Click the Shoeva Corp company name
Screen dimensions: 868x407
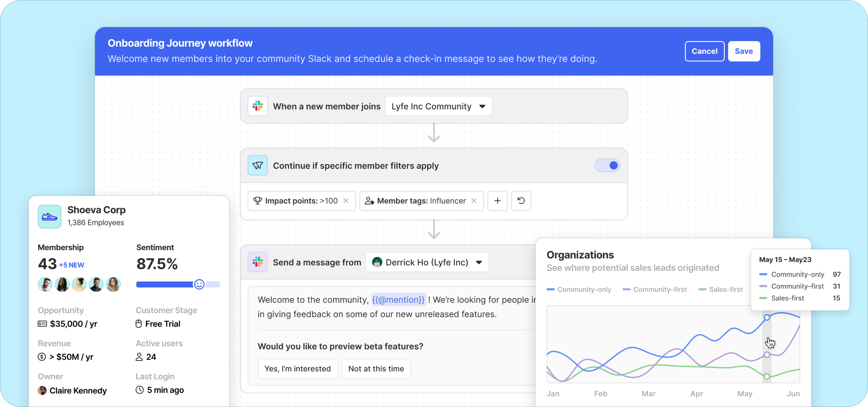point(97,210)
